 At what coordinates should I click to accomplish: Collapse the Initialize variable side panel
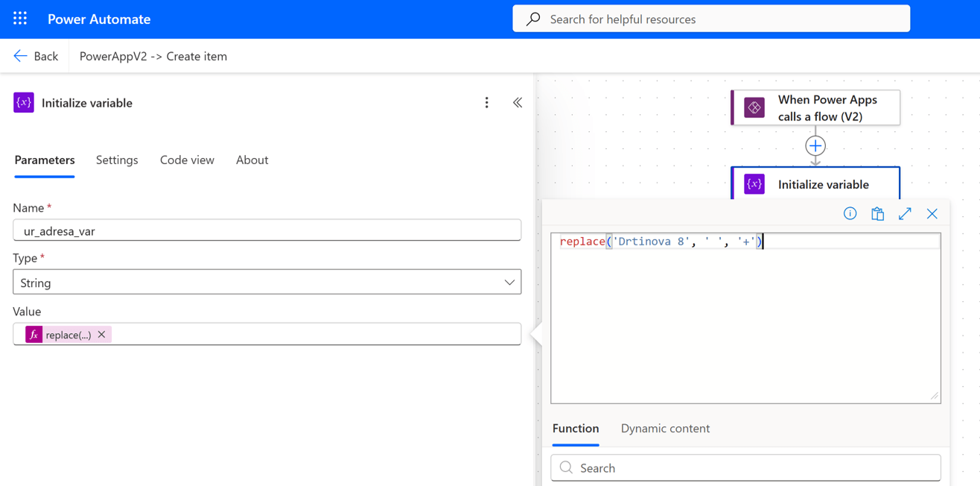pos(517,103)
